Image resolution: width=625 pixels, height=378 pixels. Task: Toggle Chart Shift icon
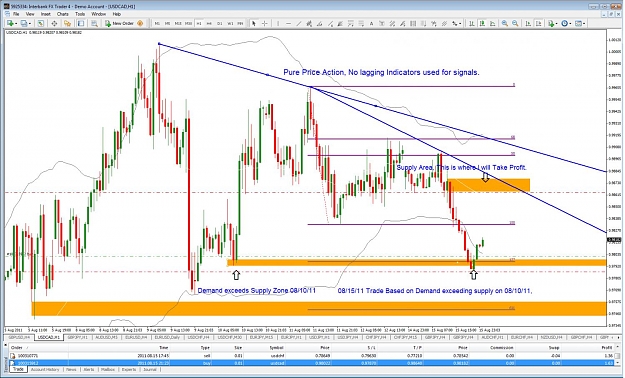539,24
